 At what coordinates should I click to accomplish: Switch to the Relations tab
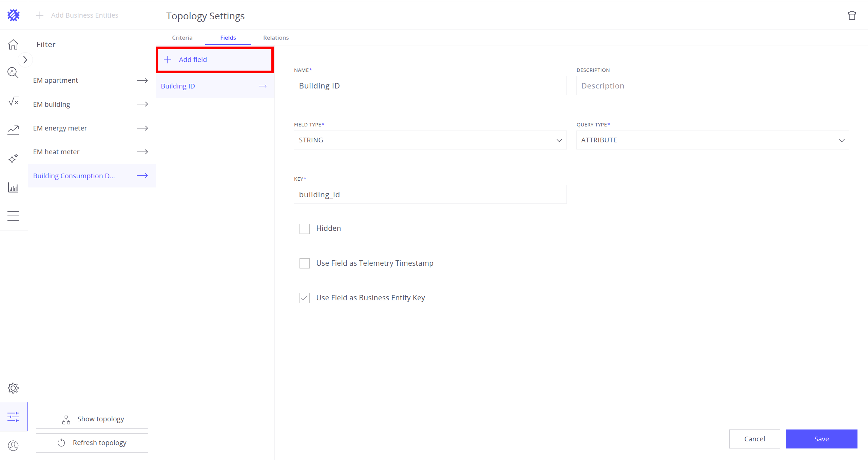tap(276, 38)
